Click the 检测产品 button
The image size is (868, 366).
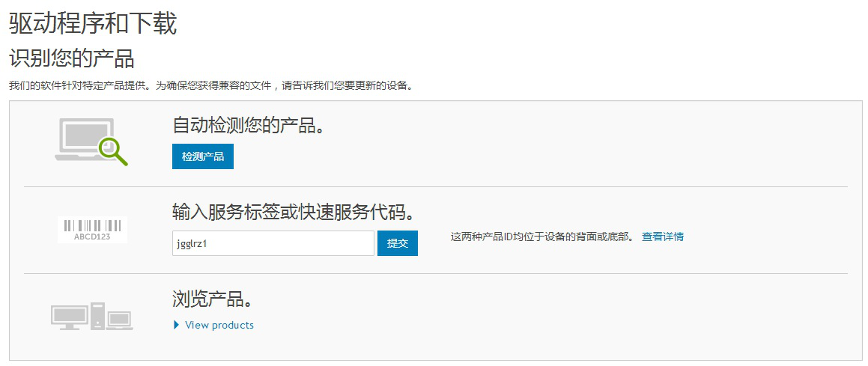pyautogui.click(x=203, y=156)
